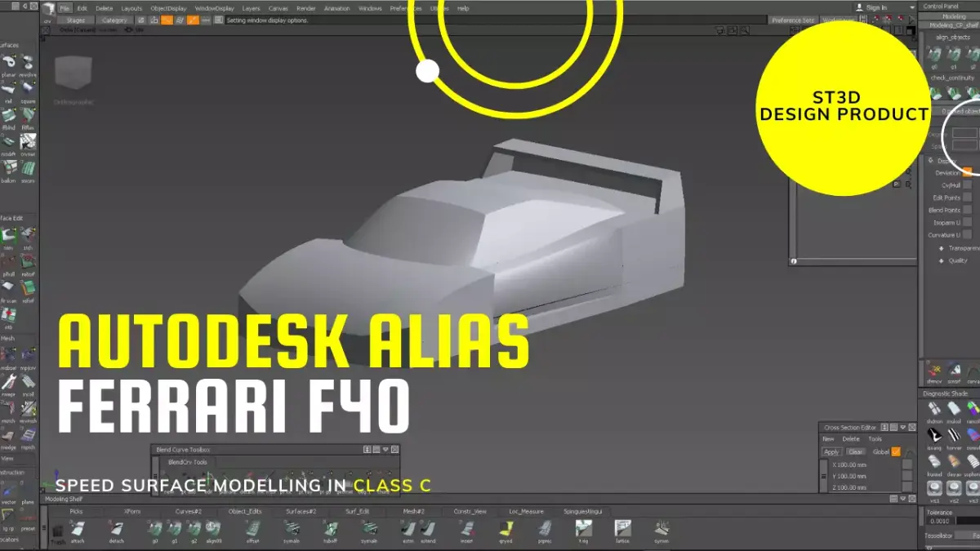Select the plane construction tool
The image size is (980, 551).
28,493
